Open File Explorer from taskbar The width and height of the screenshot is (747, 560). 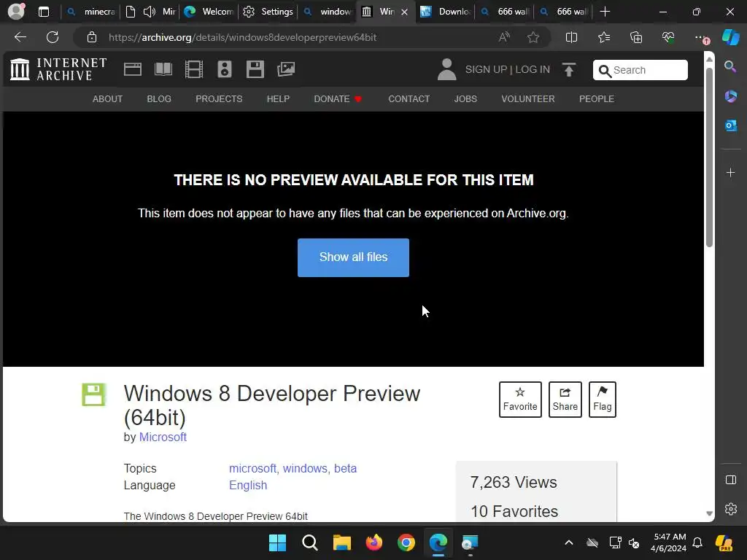(x=342, y=542)
